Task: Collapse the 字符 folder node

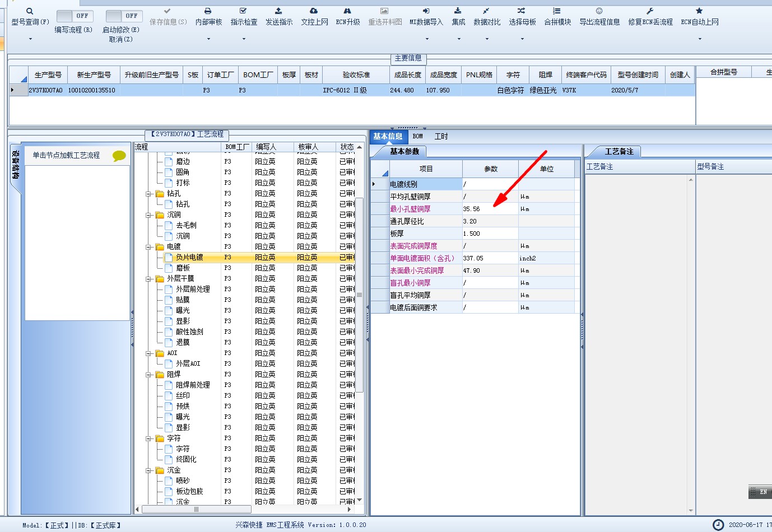Action: coord(149,438)
